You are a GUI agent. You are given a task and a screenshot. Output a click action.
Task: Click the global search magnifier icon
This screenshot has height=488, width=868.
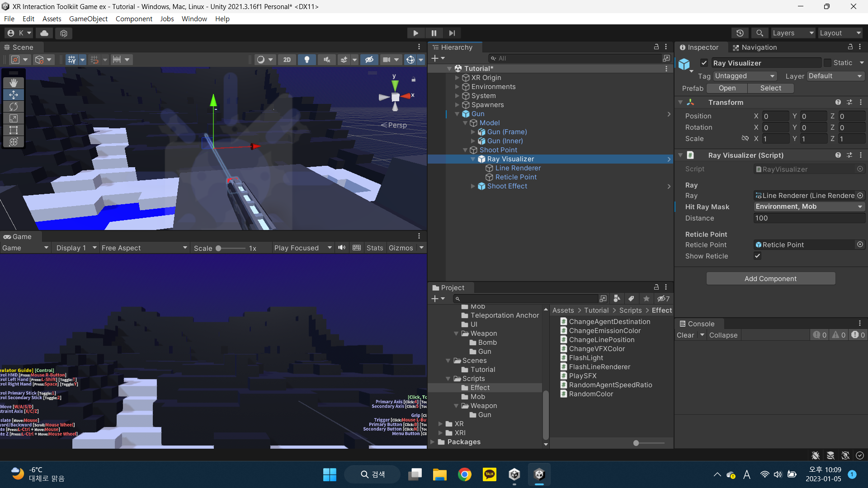tap(759, 33)
